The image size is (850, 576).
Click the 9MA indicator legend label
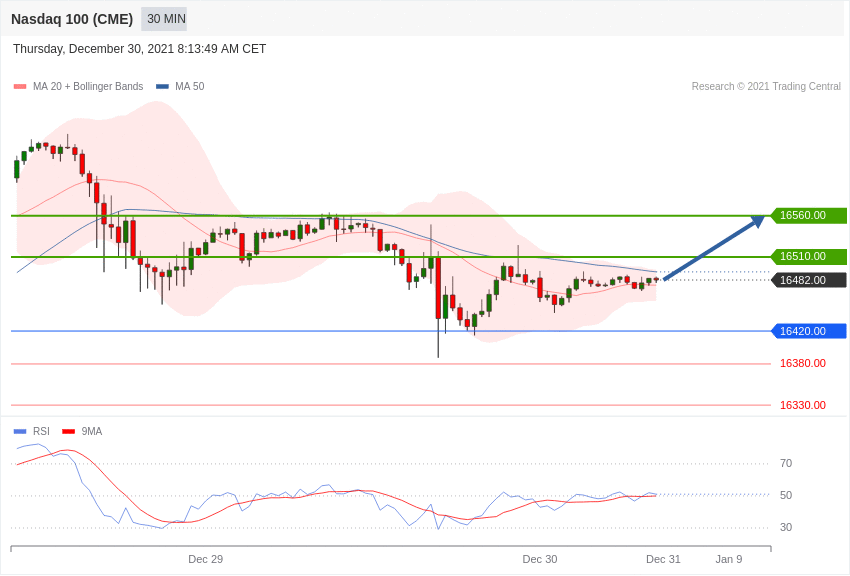coord(92,431)
